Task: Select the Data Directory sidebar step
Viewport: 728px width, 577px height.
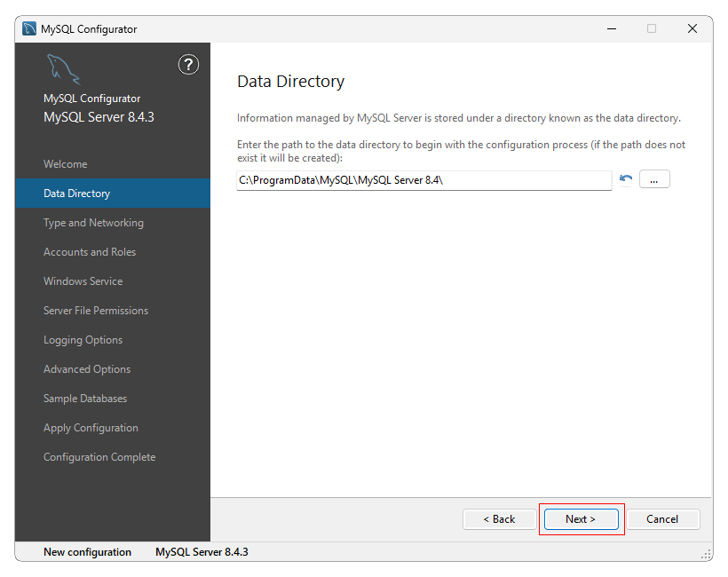Action: (x=77, y=194)
